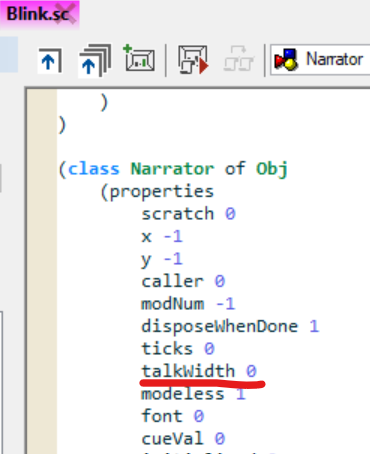Click the greyed-out toolbar icon beside the play icon
Viewport: 370px width, 454px height.
tap(238, 59)
